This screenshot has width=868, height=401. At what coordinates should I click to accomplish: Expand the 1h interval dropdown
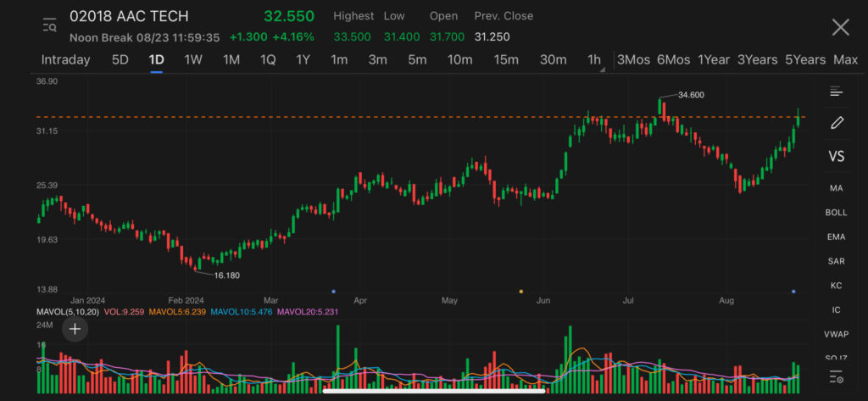(595, 60)
